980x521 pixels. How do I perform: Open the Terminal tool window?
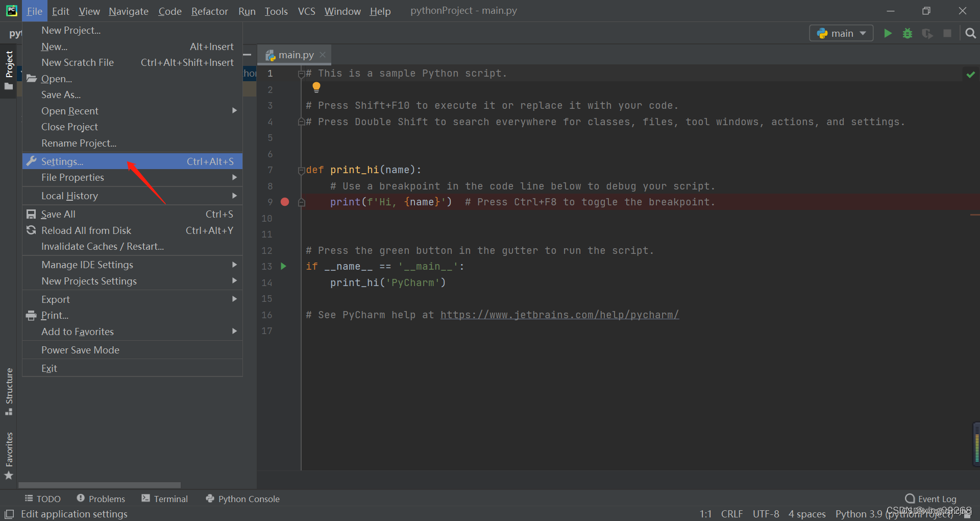click(x=164, y=499)
